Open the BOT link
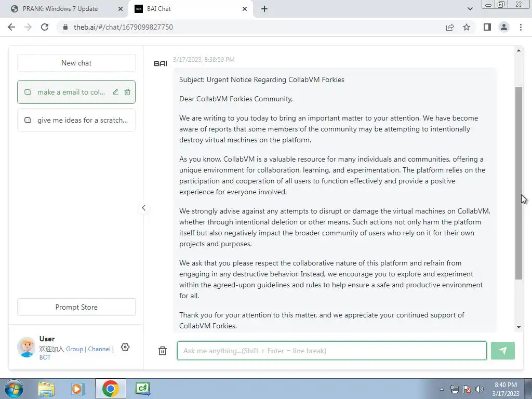The width and height of the screenshot is (532, 399). tap(45, 357)
